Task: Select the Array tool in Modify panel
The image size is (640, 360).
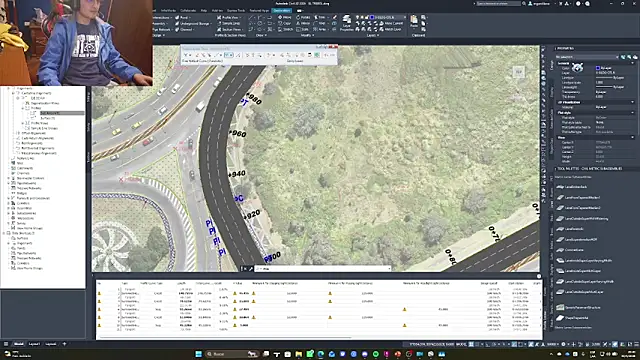Action: (321, 29)
